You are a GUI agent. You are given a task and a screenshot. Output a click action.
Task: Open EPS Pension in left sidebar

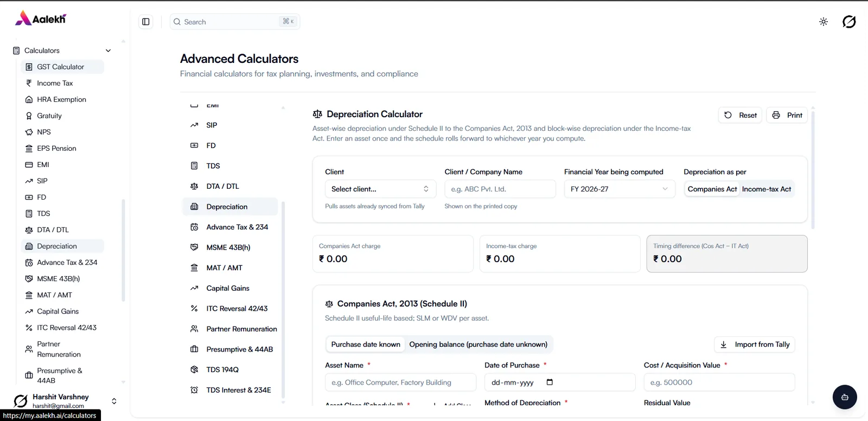click(x=62, y=148)
